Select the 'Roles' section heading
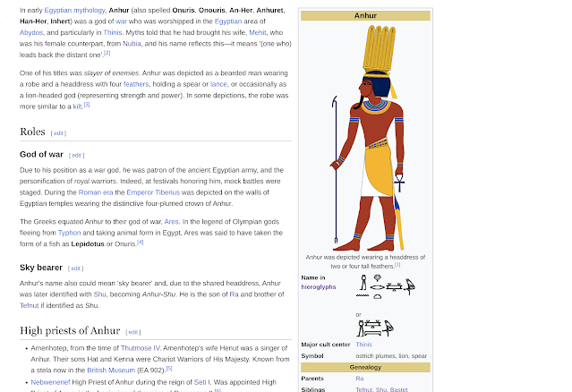The height and width of the screenshot is (392, 572). [32, 132]
